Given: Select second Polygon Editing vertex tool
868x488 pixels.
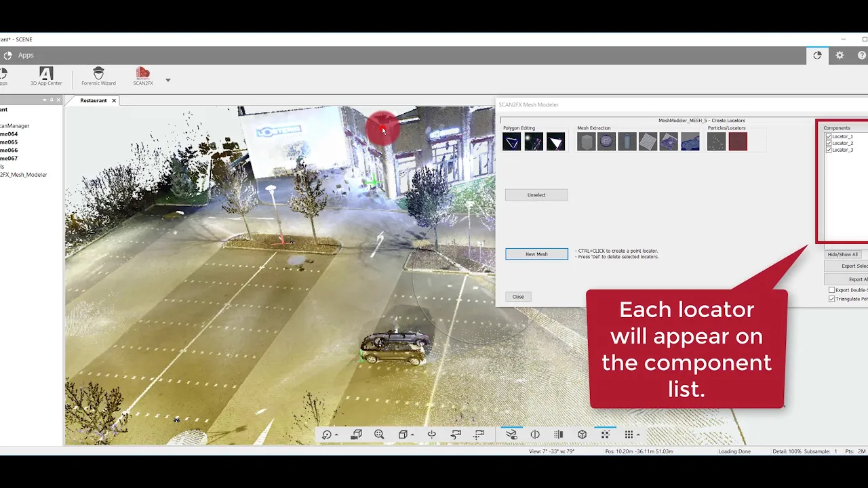Looking at the screenshot, I should pyautogui.click(x=534, y=142).
